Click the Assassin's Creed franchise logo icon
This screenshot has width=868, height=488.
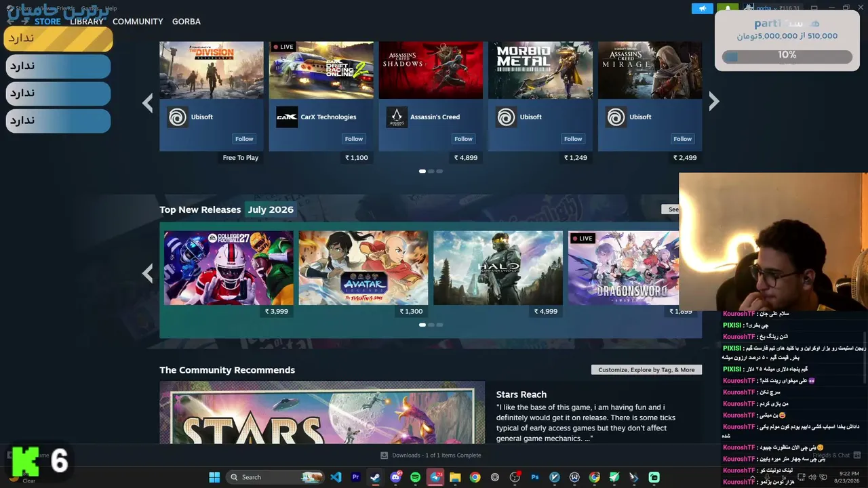pos(397,117)
